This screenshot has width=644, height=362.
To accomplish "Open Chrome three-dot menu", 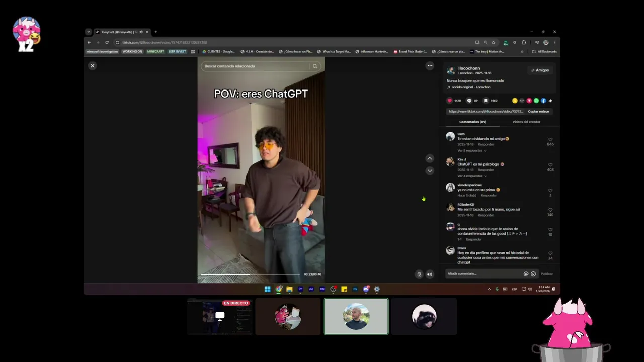I will tap(555, 42).
